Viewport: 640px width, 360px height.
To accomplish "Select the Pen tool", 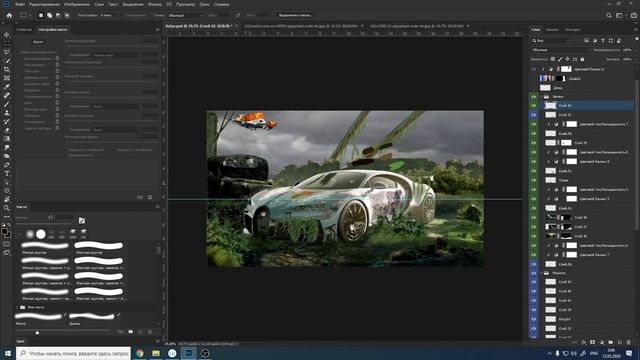I will pos(7,165).
